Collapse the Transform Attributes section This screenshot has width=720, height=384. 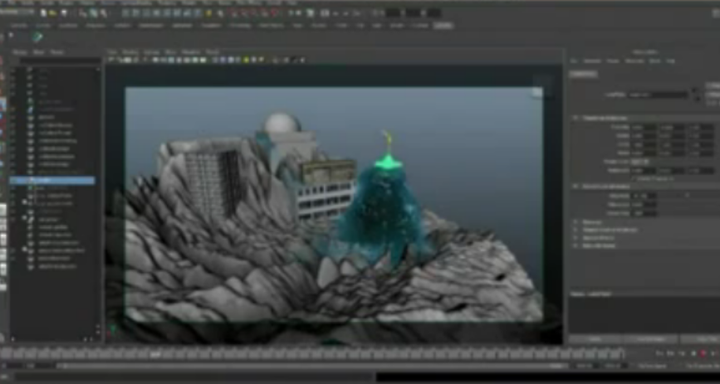coord(576,118)
